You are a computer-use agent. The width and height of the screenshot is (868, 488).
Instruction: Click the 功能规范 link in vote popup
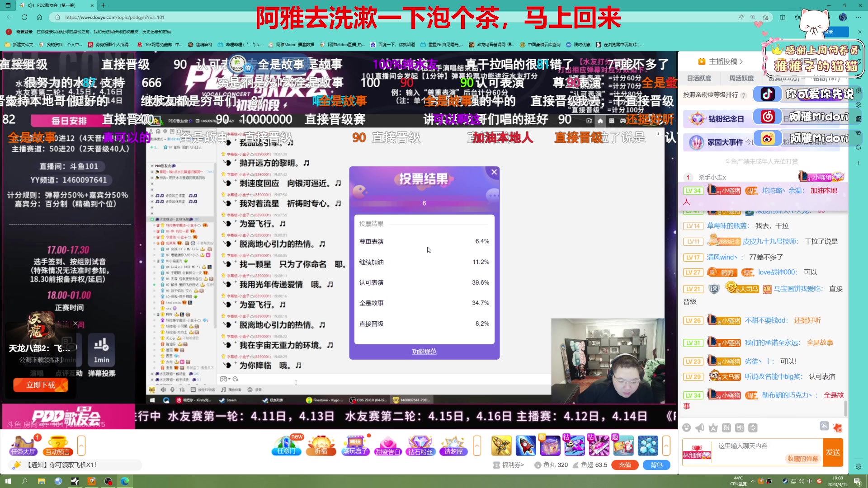(424, 352)
